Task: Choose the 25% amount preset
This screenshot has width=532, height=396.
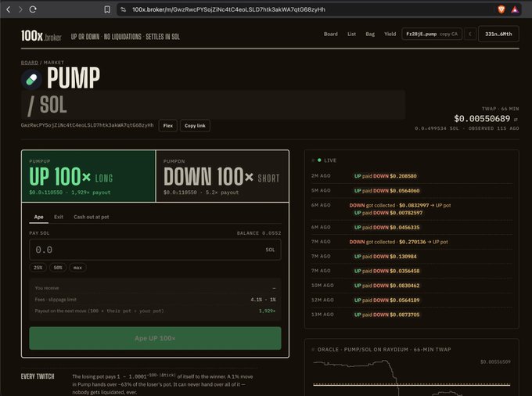Action: pos(38,268)
